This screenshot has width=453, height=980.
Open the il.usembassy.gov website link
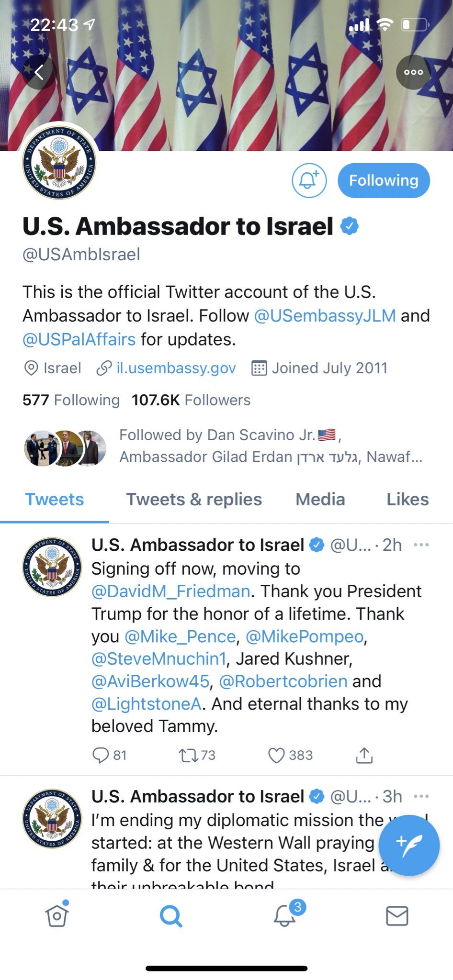(176, 368)
